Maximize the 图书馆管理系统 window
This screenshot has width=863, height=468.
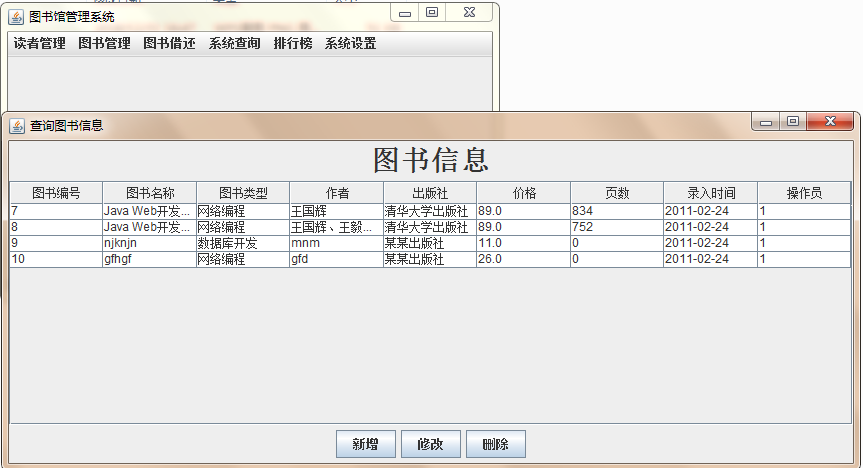pos(432,13)
